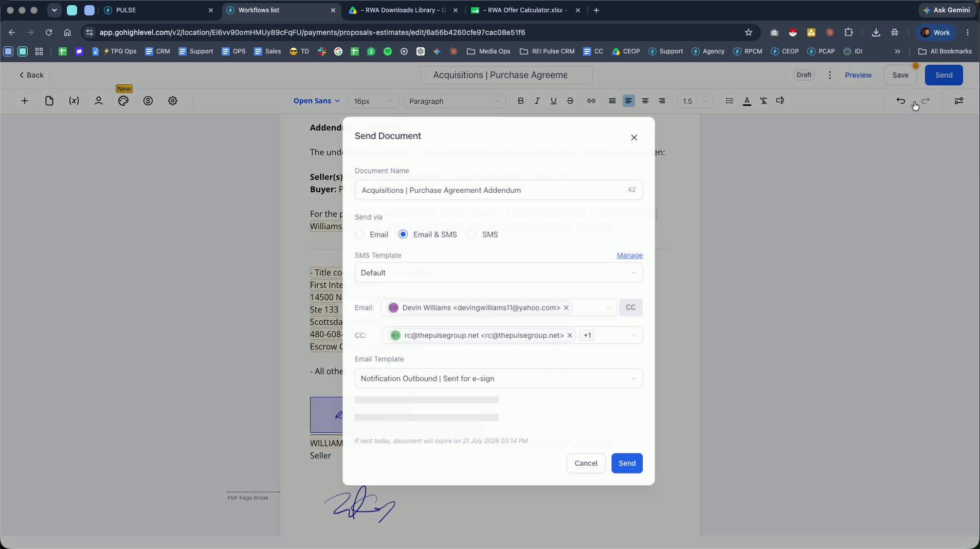This screenshot has width=980, height=549.
Task: Align text center
Action: tap(645, 101)
